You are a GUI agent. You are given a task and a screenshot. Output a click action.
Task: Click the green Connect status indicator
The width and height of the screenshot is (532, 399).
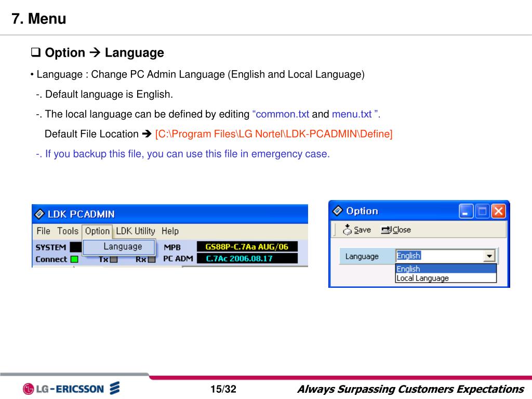[74, 259]
